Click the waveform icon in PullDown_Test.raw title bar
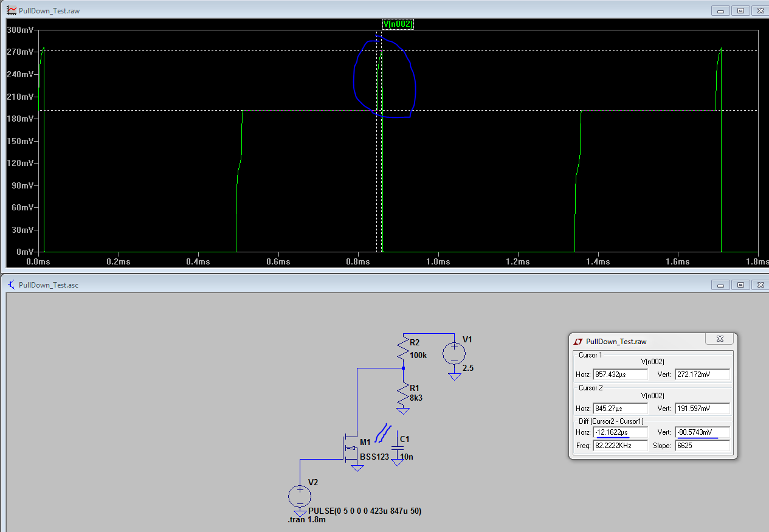Screen dimensions: 769x532 (x=11, y=10)
